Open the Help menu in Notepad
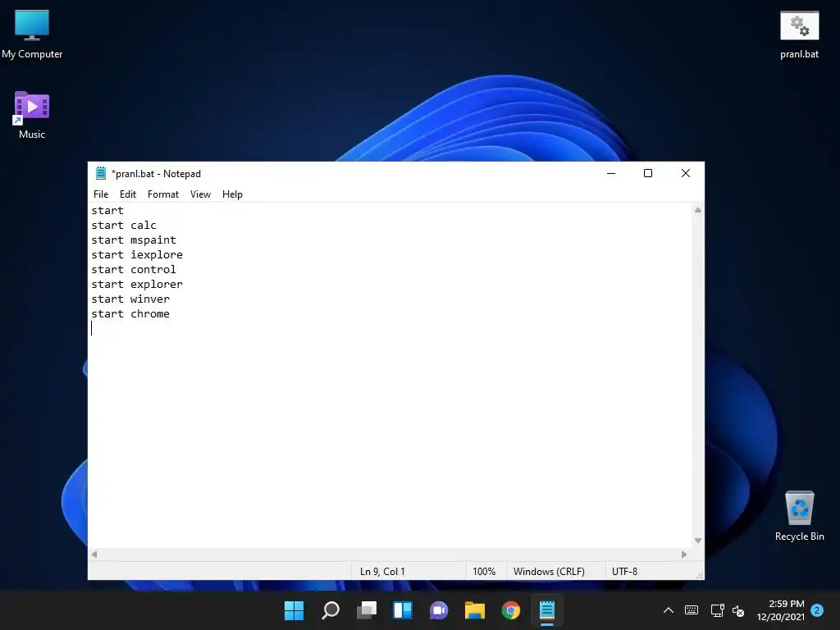 coord(232,194)
